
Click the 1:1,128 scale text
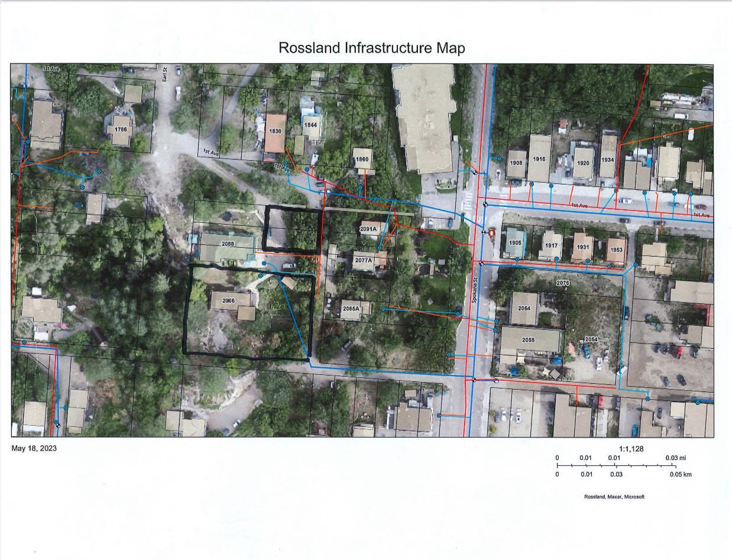pyautogui.click(x=631, y=449)
